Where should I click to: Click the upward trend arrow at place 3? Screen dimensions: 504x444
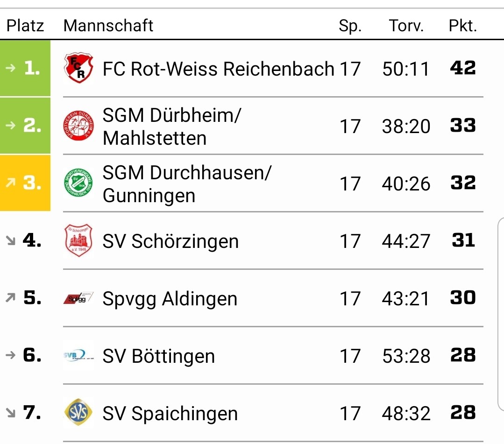10,183
